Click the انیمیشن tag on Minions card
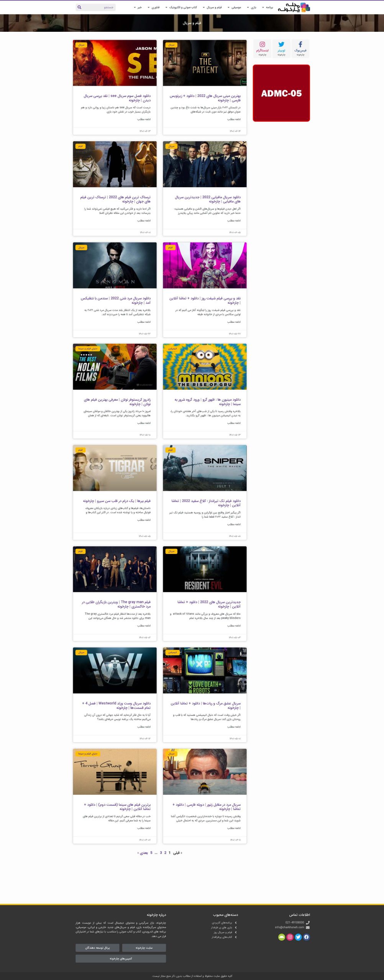Image resolution: width=384 pixels, height=980 pixels. 172,349
